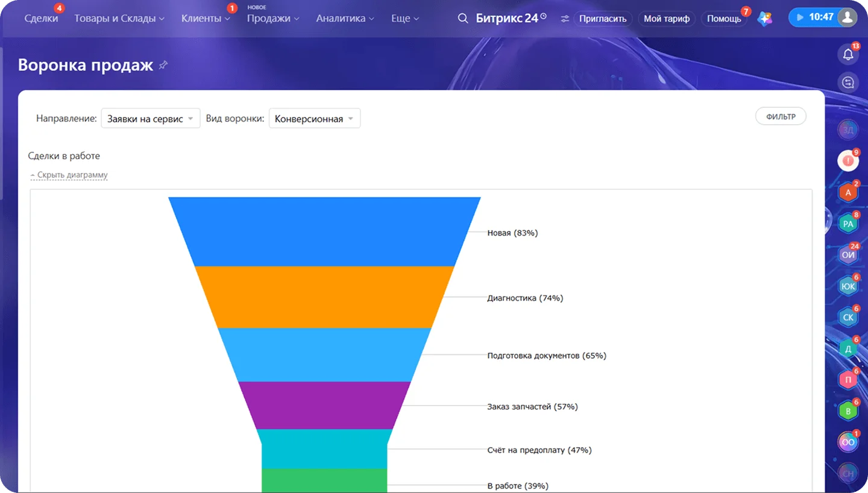Expand the Аналитика menu
The image size is (868, 493).
(x=345, y=19)
